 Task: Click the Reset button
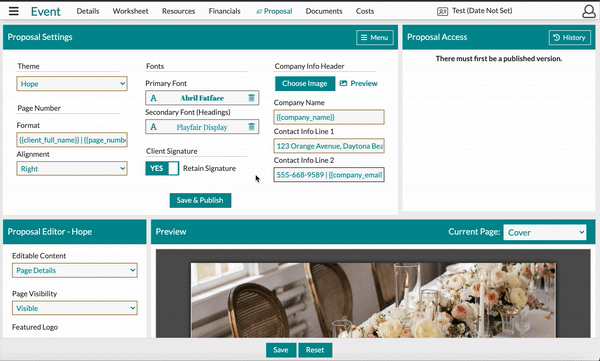click(315, 350)
